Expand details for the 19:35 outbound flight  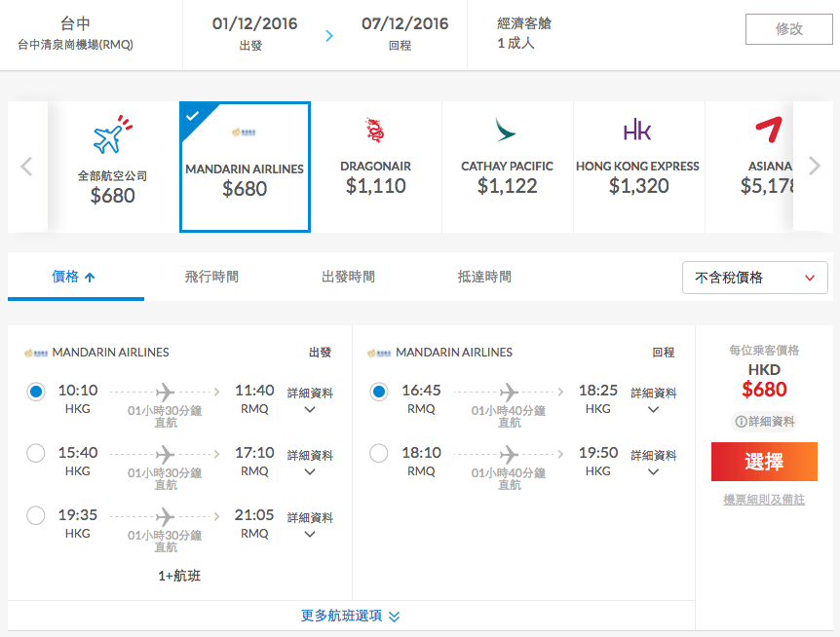[310, 525]
